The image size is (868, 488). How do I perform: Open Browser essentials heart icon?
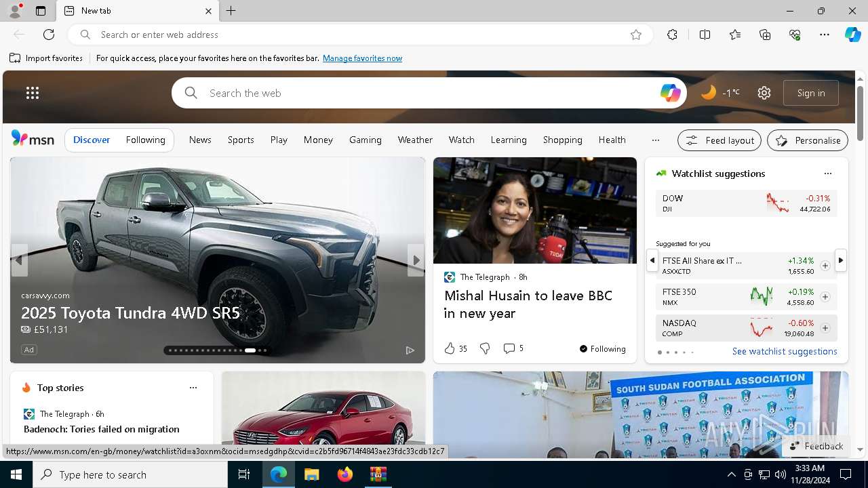(795, 35)
